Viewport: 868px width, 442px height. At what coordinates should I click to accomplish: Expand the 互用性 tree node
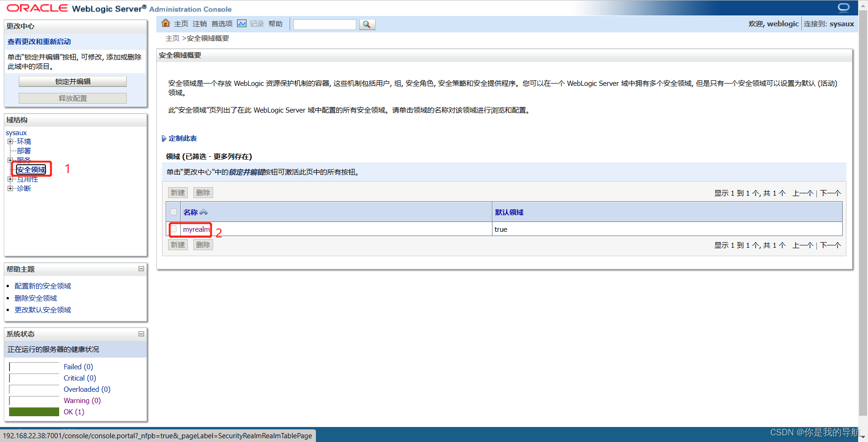click(x=10, y=179)
